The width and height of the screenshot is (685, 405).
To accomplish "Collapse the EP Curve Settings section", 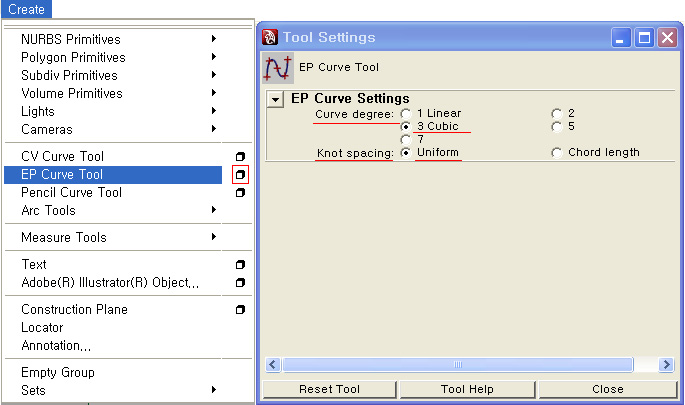I will click(x=276, y=100).
